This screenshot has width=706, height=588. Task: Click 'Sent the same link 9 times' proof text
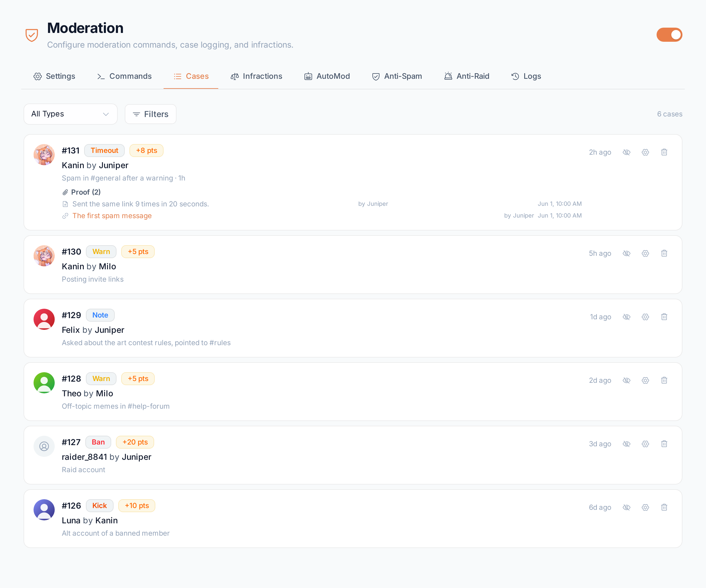(x=141, y=204)
